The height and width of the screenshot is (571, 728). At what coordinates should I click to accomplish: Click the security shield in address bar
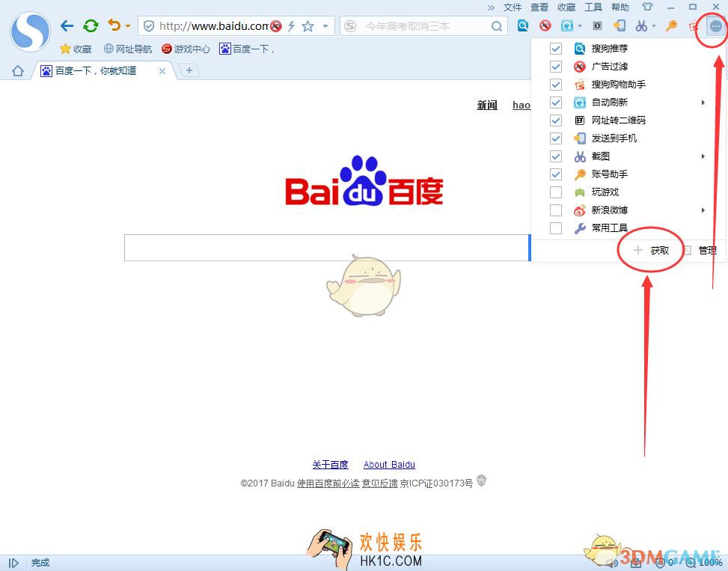point(149,26)
